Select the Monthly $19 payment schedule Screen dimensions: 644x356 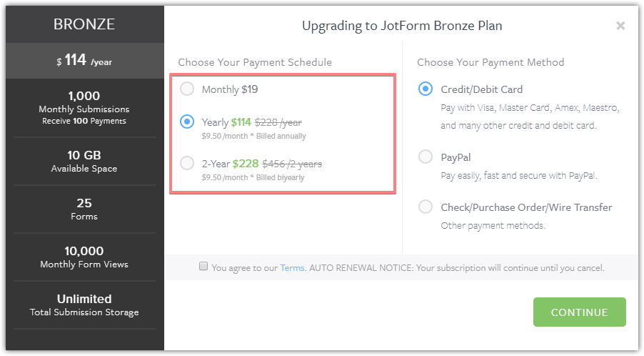coord(187,89)
